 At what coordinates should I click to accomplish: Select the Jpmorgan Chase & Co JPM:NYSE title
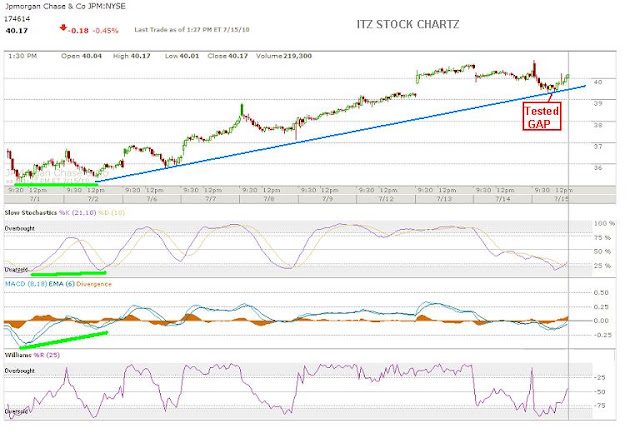tap(65, 7)
